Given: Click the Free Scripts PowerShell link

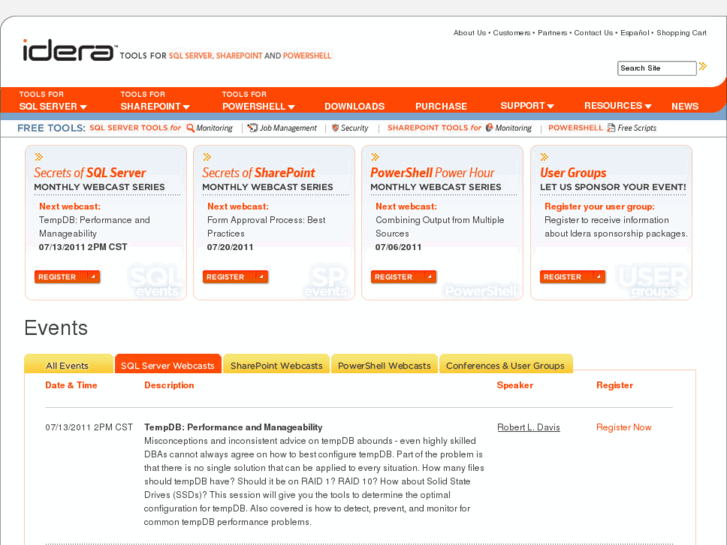Looking at the screenshot, I should click(x=637, y=128).
